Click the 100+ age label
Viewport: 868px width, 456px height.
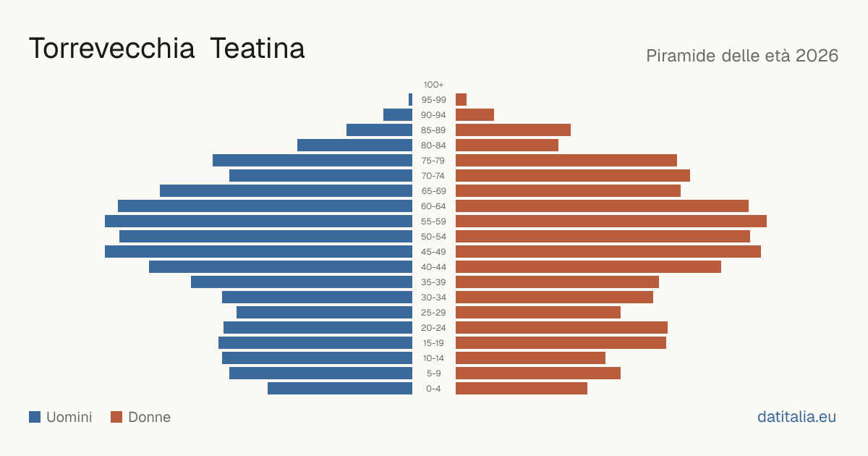click(x=434, y=85)
